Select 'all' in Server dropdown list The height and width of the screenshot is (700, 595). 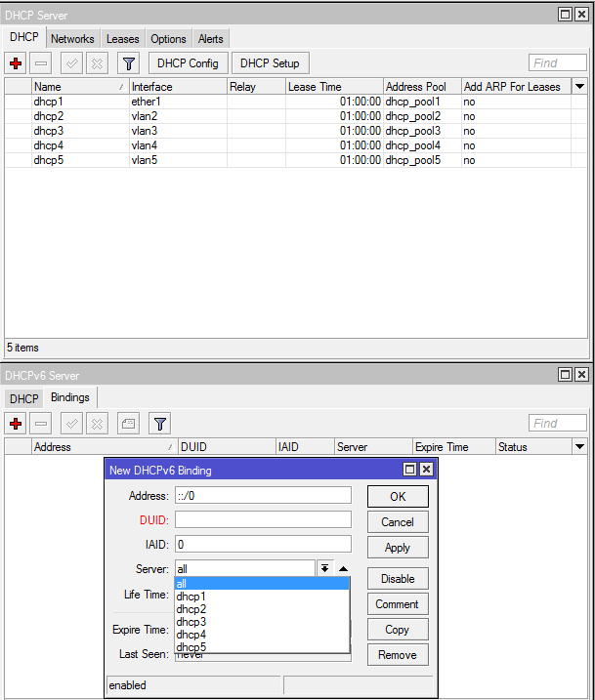tap(262, 584)
